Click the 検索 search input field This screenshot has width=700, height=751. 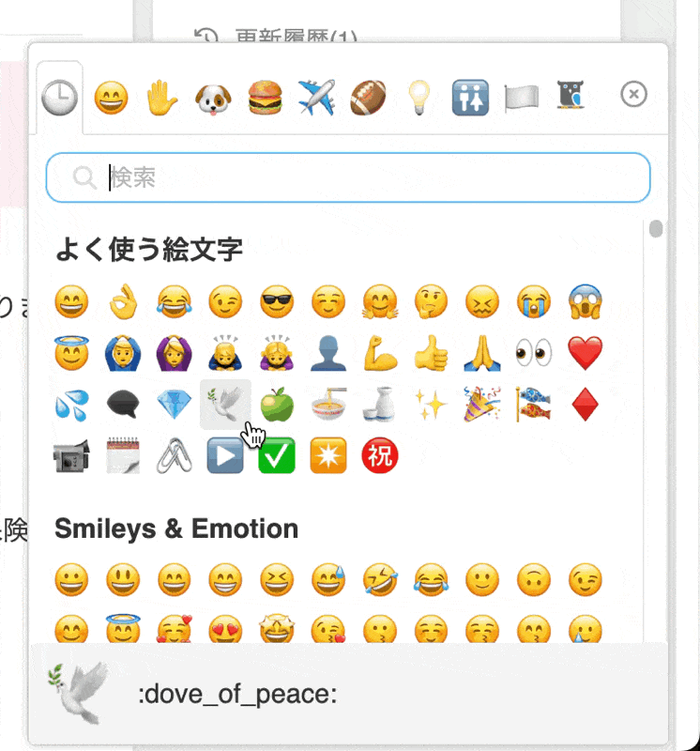[348, 177]
